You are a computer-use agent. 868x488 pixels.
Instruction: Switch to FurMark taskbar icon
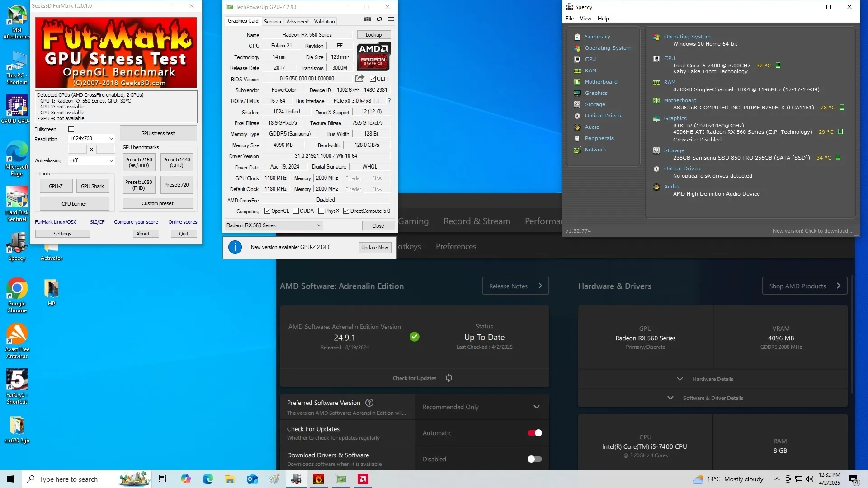(318, 479)
